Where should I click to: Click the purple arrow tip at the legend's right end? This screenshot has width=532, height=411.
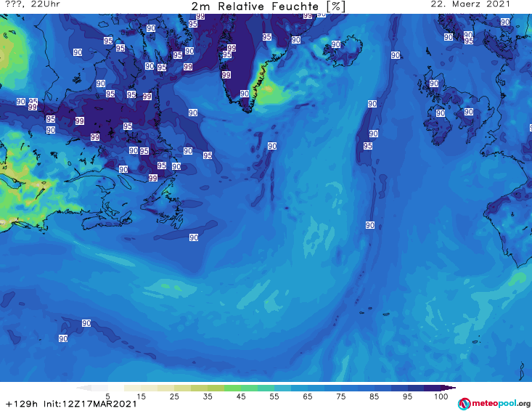[x=450, y=388]
